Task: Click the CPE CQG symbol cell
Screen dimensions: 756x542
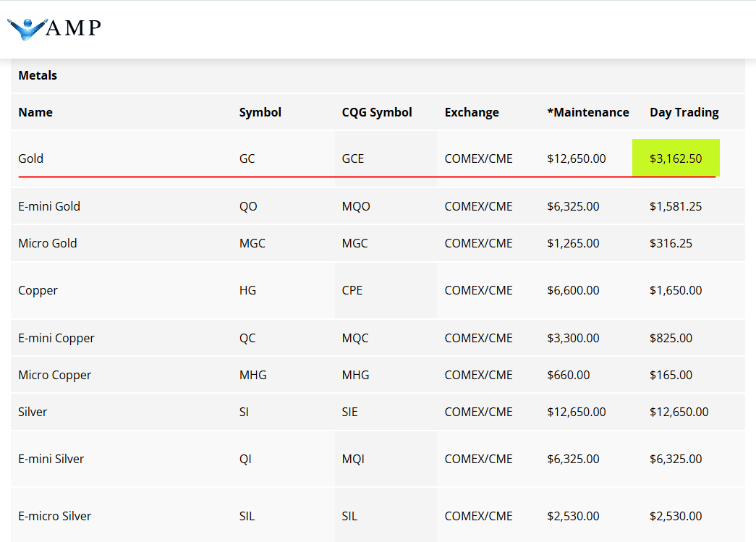Action: click(x=352, y=290)
